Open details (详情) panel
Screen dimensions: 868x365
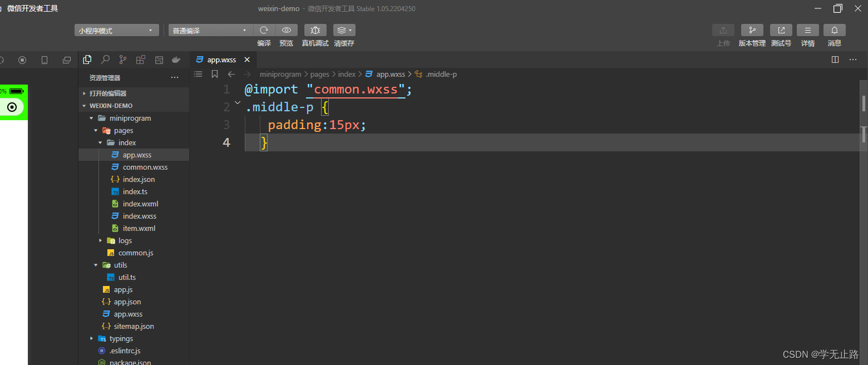click(x=808, y=30)
